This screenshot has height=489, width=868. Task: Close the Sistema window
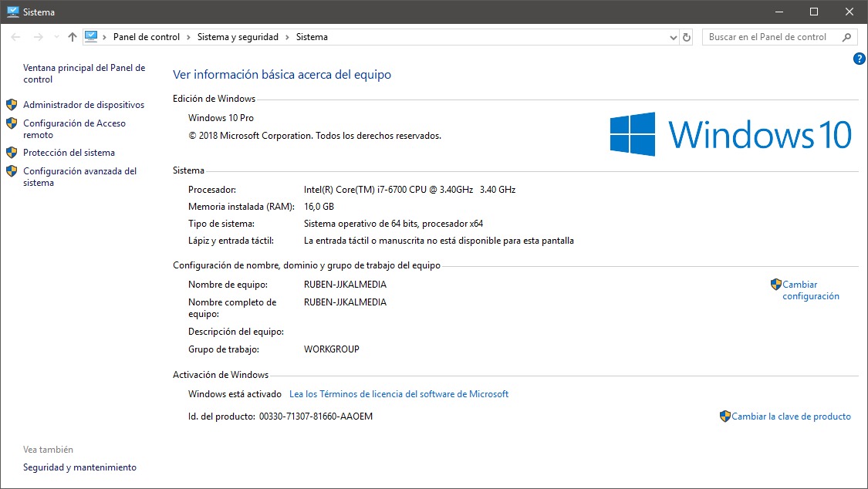pyautogui.click(x=849, y=12)
